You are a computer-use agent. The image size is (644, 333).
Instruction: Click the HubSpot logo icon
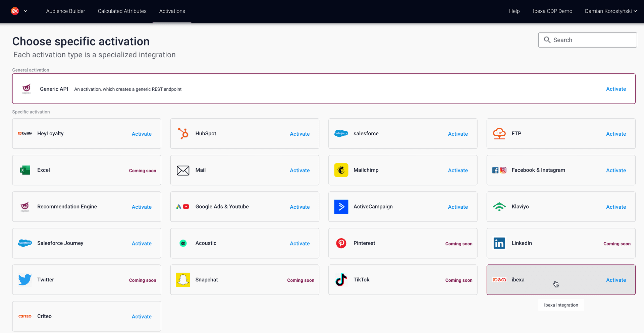coord(183,134)
